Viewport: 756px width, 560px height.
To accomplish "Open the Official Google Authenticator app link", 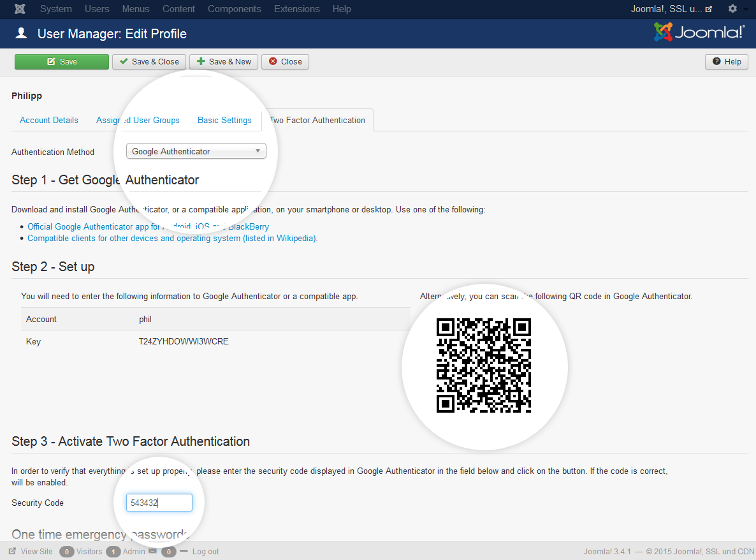I will pyautogui.click(x=148, y=226).
